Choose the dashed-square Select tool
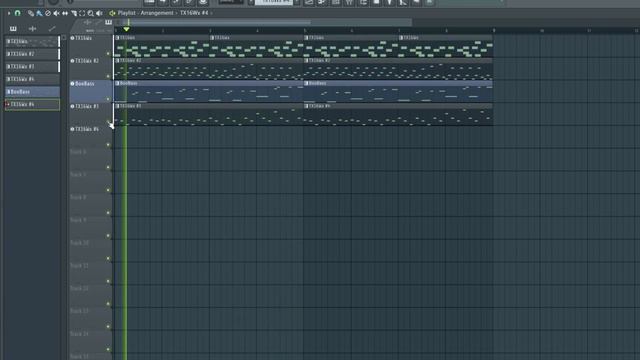 tap(82, 13)
